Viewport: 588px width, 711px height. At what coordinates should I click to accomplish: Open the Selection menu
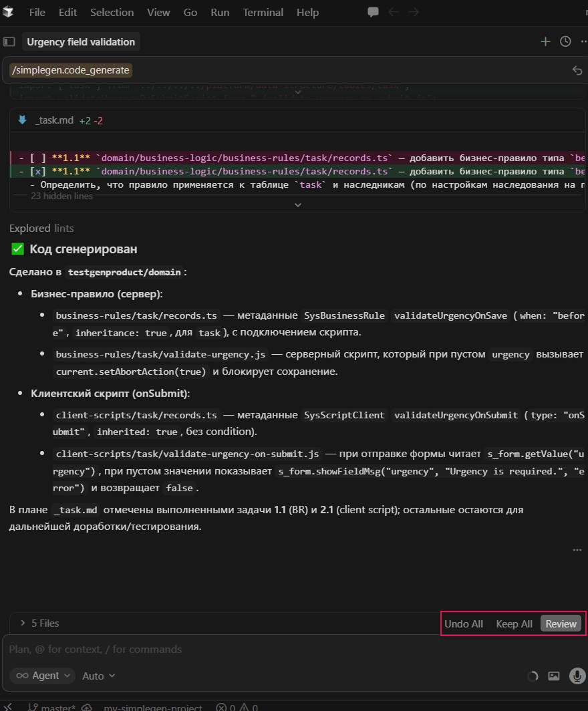[112, 12]
